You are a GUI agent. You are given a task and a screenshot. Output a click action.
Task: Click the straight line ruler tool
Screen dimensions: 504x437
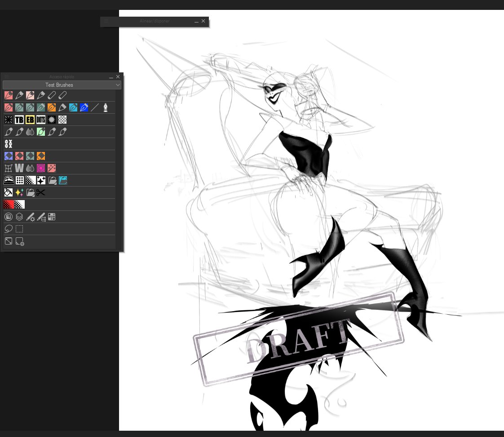click(x=95, y=107)
